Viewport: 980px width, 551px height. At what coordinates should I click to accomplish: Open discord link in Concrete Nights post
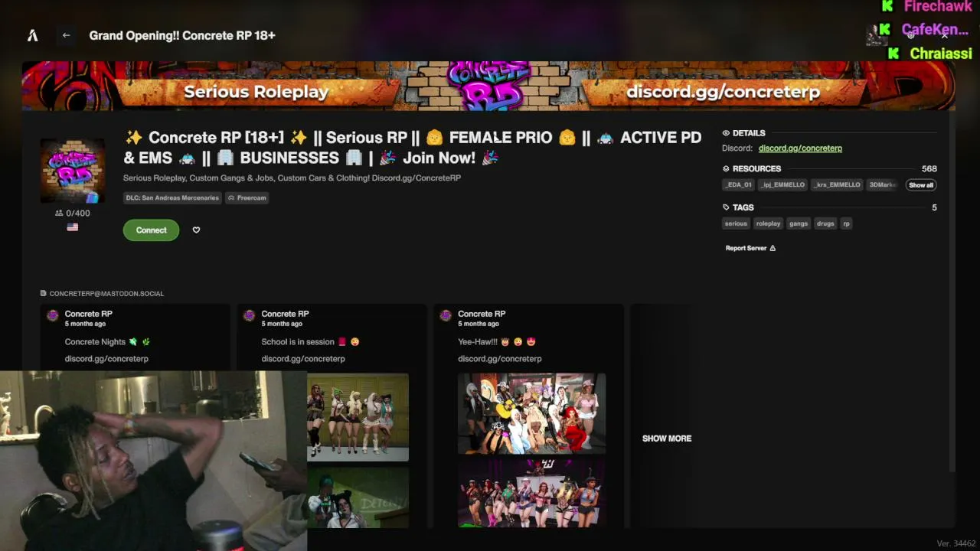coord(106,359)
